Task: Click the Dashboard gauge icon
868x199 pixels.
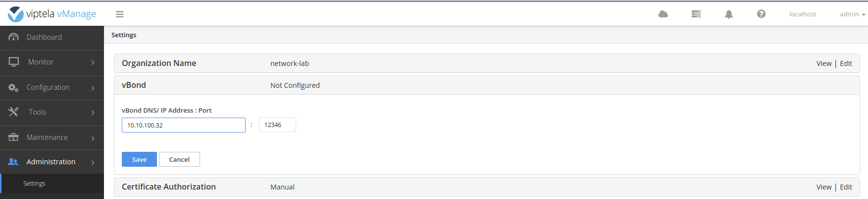Action: 14,37
